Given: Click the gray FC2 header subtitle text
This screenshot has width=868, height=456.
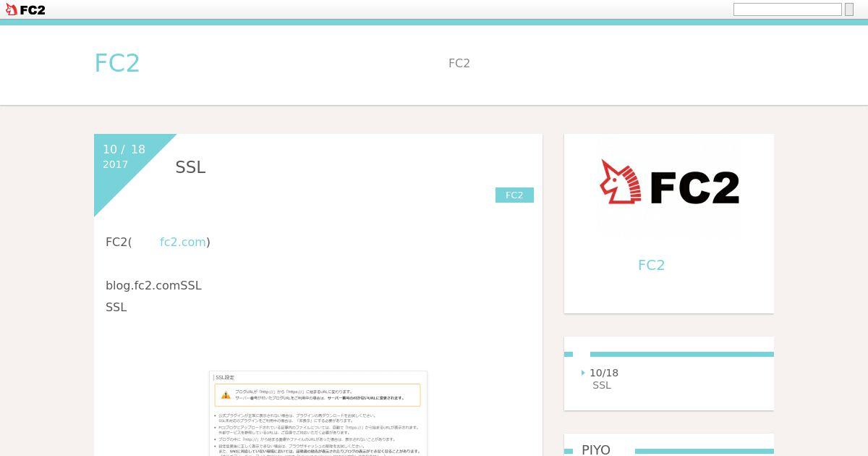Looking at the screenshot, I should (x=459, y=63).
